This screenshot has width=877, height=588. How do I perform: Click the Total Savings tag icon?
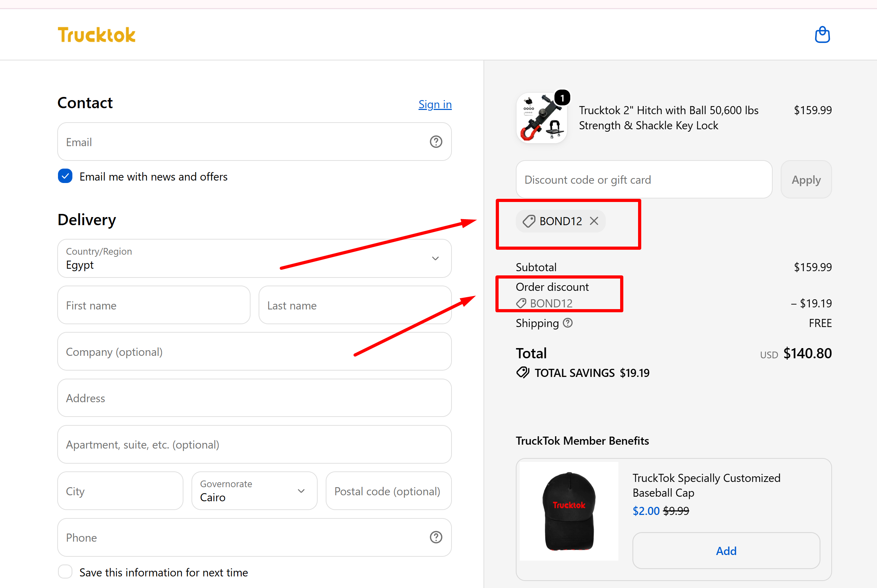[522, 372]
